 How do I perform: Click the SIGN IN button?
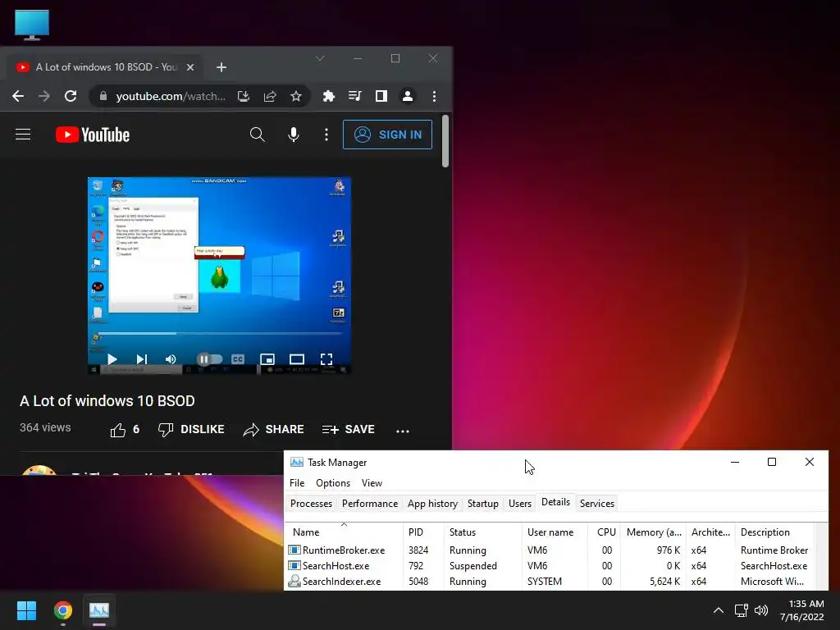pos(387,135)
